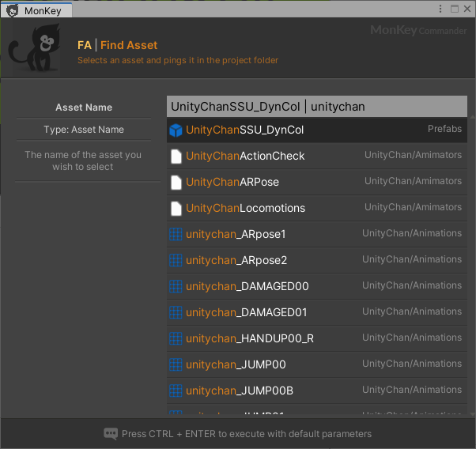
Task: Click the UnityChan/Animations path of unitychan_JUMP00
Action: coord(412,364)
